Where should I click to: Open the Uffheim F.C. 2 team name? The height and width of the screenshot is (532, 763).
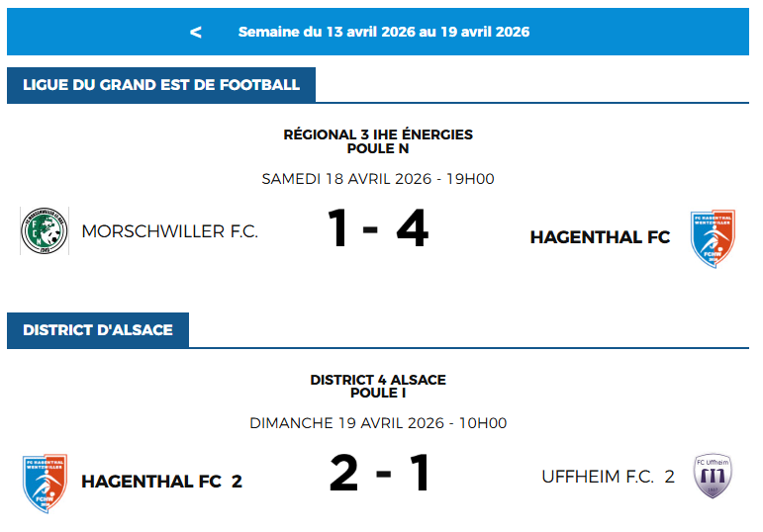click(x=608, y=477)
